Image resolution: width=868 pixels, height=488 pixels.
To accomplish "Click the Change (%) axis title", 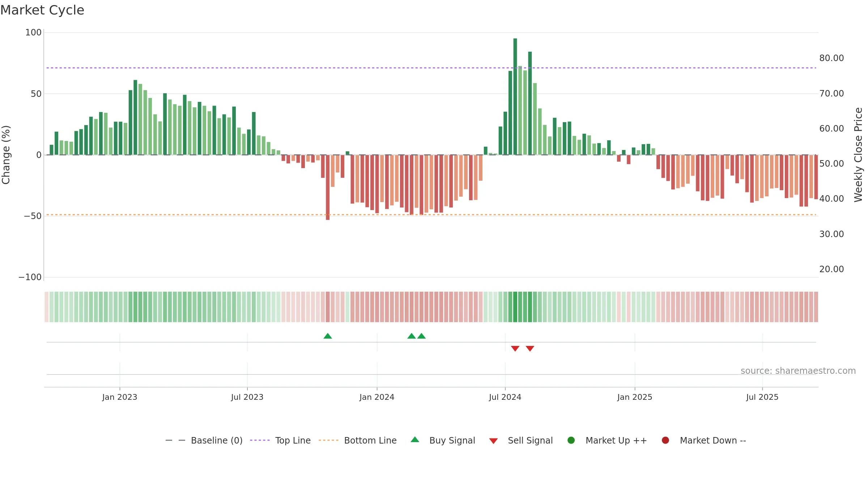I will pyautogui.click(x=6, y=155).
